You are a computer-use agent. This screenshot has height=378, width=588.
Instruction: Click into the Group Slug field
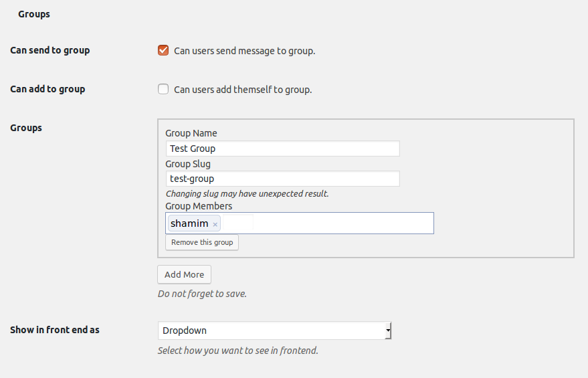[282, 179]
